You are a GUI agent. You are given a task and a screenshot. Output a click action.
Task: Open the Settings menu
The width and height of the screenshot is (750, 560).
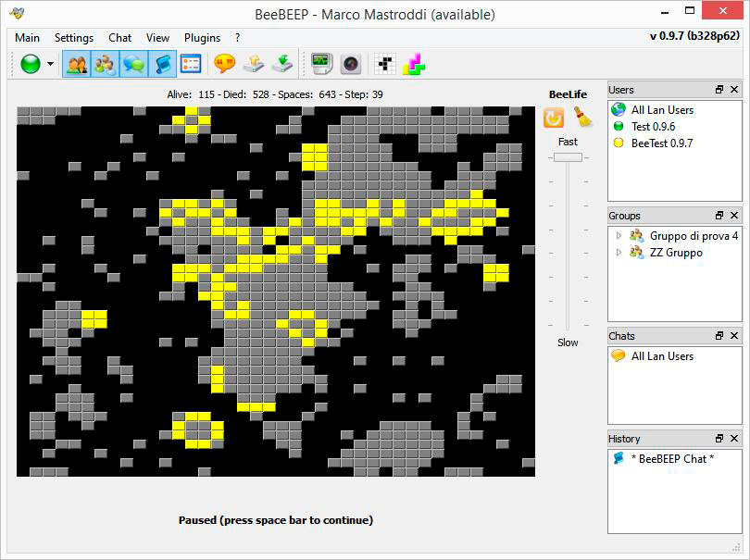74,38
